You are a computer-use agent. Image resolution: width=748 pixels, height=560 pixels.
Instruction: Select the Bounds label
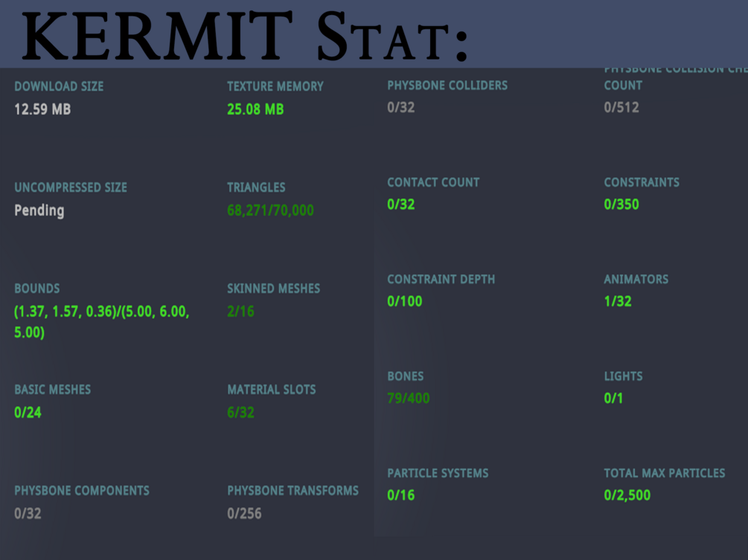(36, 289)
